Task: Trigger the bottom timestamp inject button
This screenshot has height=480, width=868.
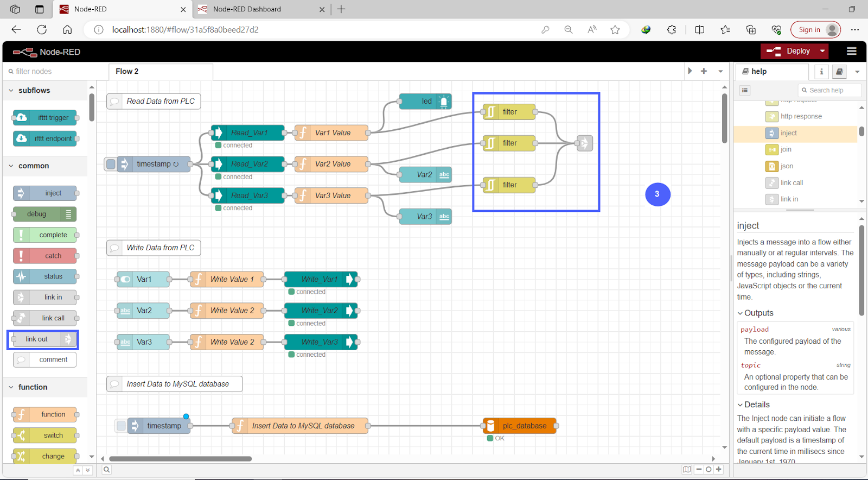Action: [121, 426]
